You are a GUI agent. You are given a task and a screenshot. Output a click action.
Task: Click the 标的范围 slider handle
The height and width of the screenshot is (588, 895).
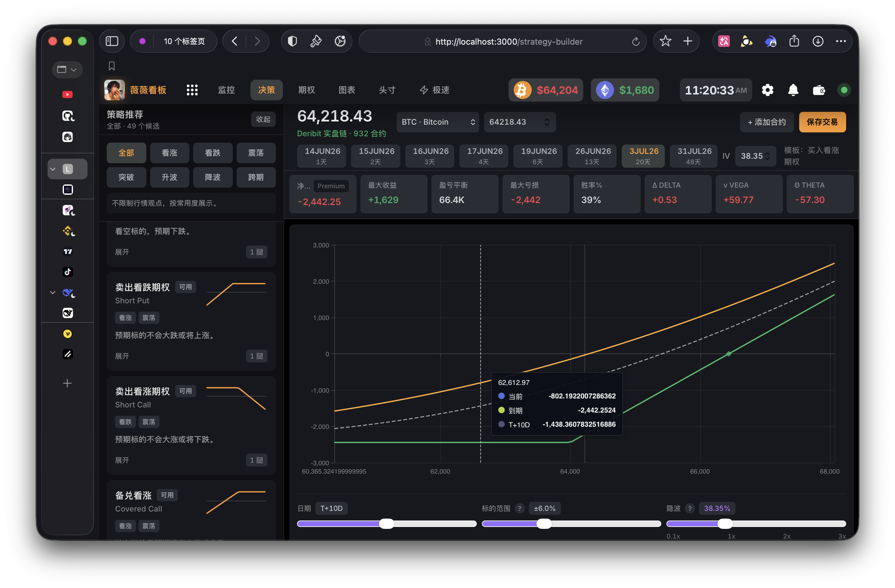544,524
